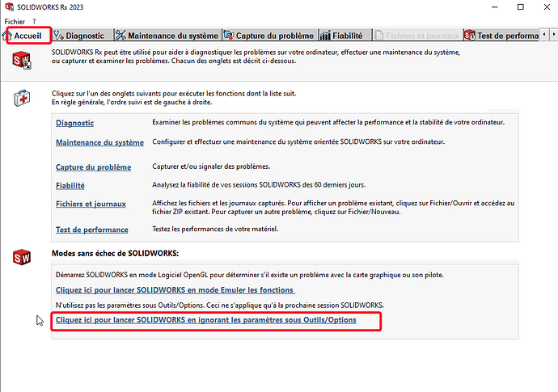Click the Test de performance stopwatch icon
Viewport: 558px width, 392px height.
(470, 36)
